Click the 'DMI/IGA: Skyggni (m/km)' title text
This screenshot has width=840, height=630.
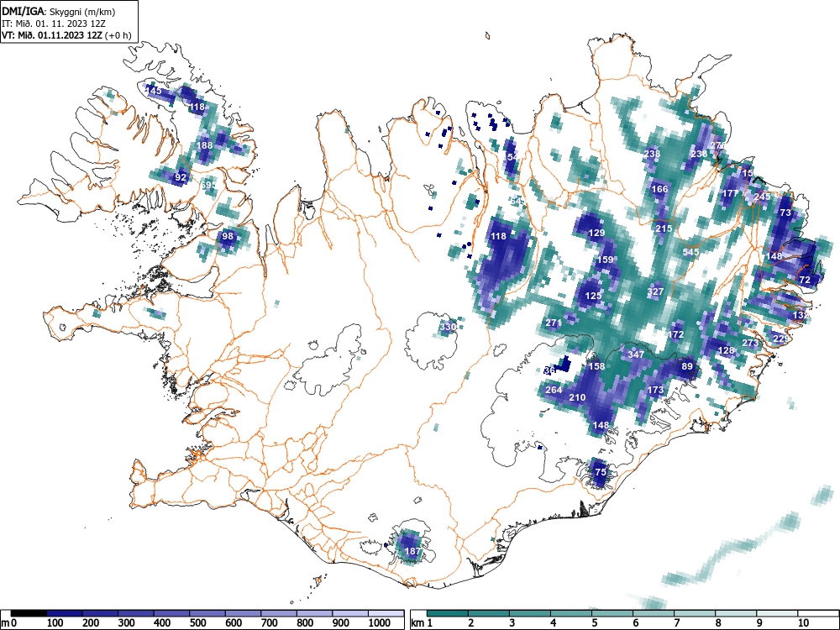(x=59, y=11)
